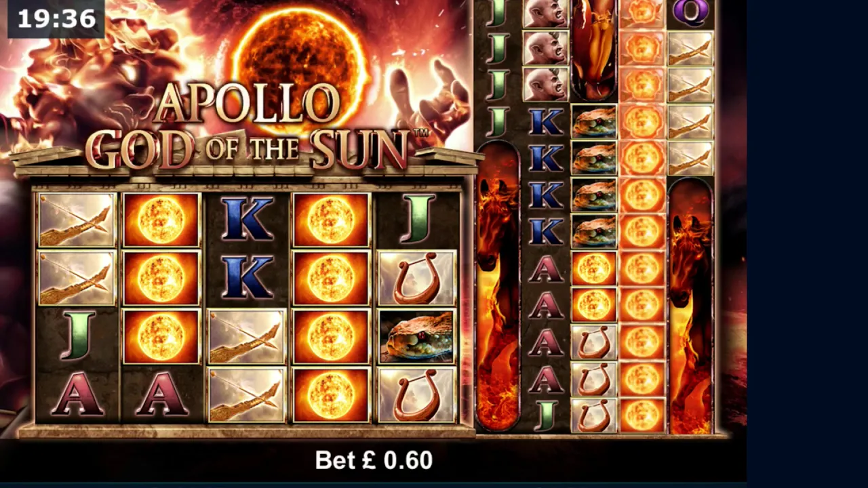
Task: Select the topmost bow symbol on first main reel
Action: click(77, 220)
